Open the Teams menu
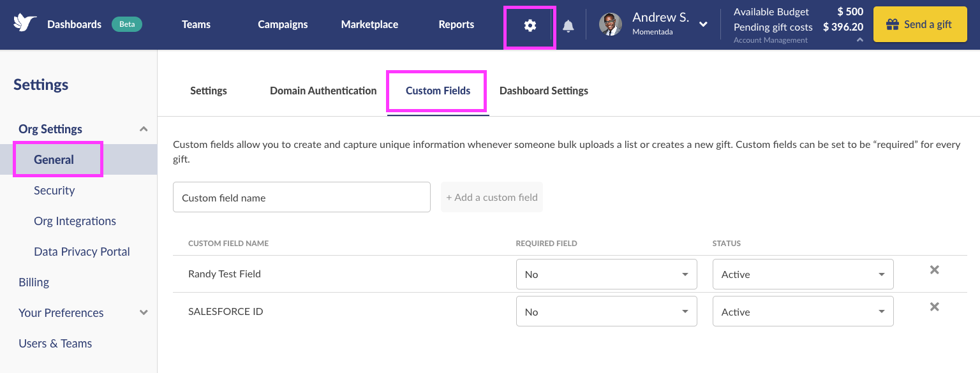Viewport: 980px width, 373px height. tap(196, 24)
